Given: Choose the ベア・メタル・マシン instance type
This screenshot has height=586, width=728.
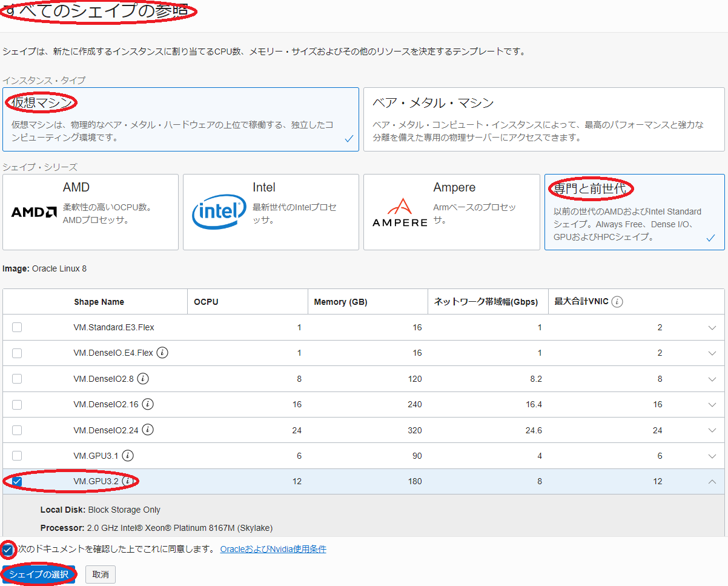Looking at the screenshot, I should point(543,119).
